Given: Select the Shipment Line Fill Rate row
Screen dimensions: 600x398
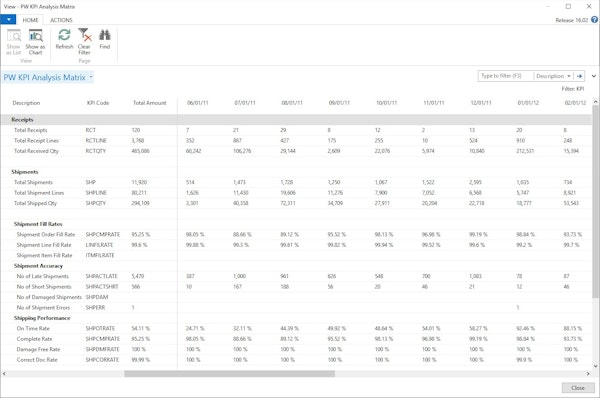Looking at the screenshot, I should (x=296, y=245).
